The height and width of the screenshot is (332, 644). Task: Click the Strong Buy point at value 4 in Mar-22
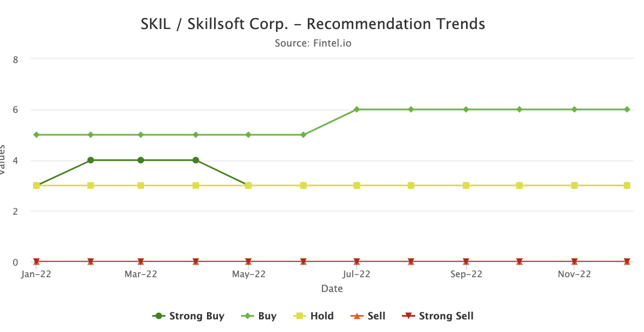coord(141,160)
